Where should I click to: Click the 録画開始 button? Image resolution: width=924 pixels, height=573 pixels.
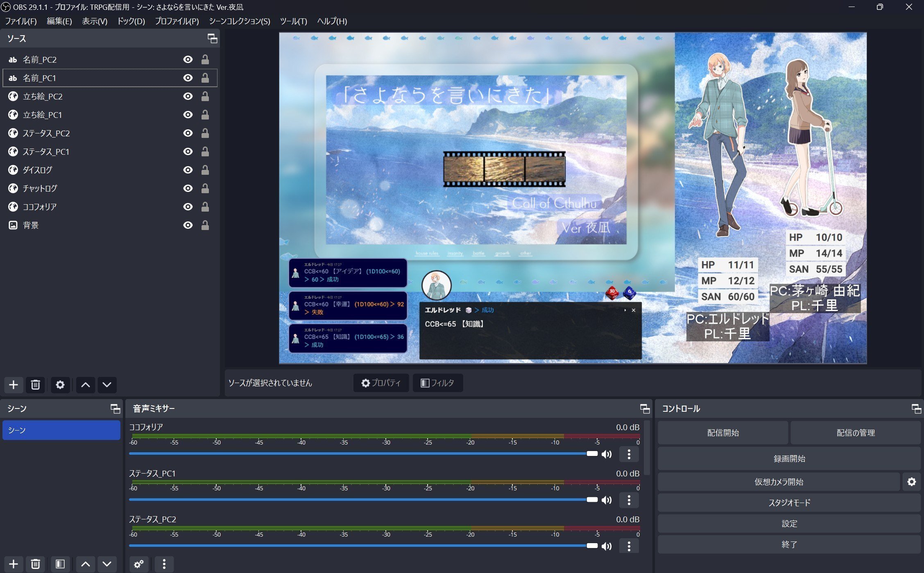[789, 458]
